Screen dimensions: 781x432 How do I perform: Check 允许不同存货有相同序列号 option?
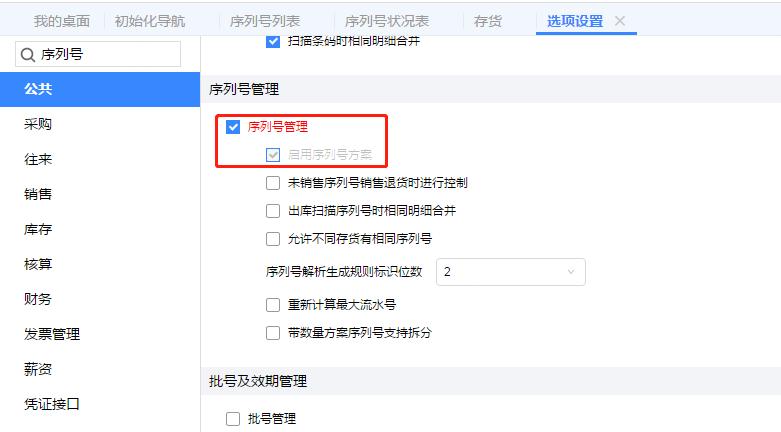point(273,239)
